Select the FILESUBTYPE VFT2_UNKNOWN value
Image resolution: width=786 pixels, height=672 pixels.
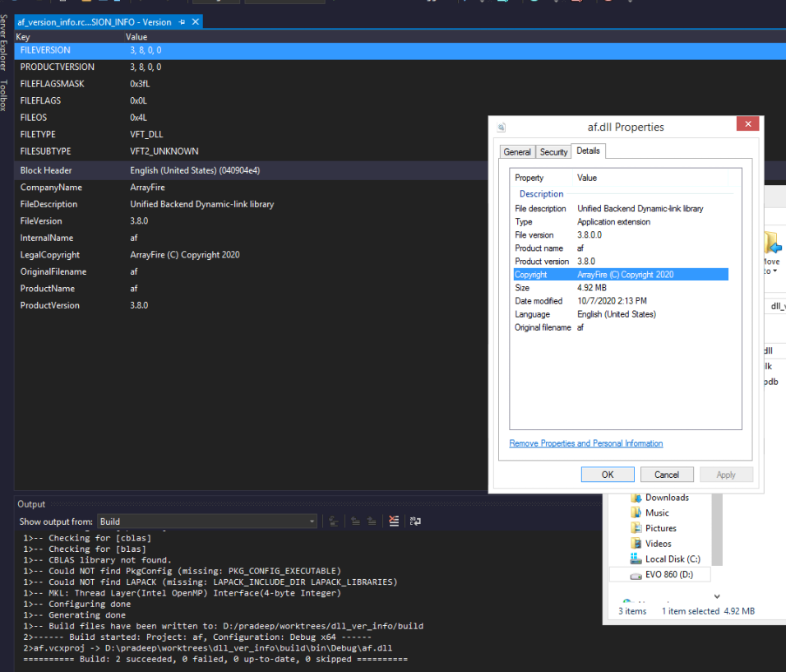(164, 151)
